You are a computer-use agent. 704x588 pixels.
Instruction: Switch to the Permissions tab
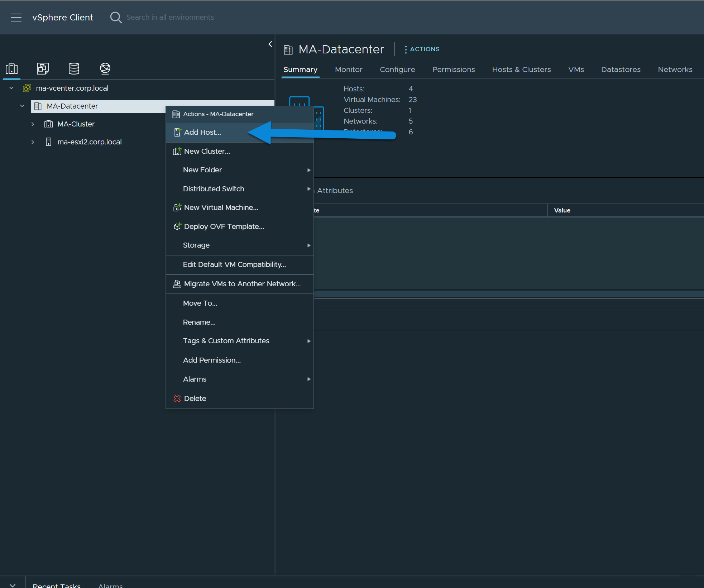(x=454, y=70)
